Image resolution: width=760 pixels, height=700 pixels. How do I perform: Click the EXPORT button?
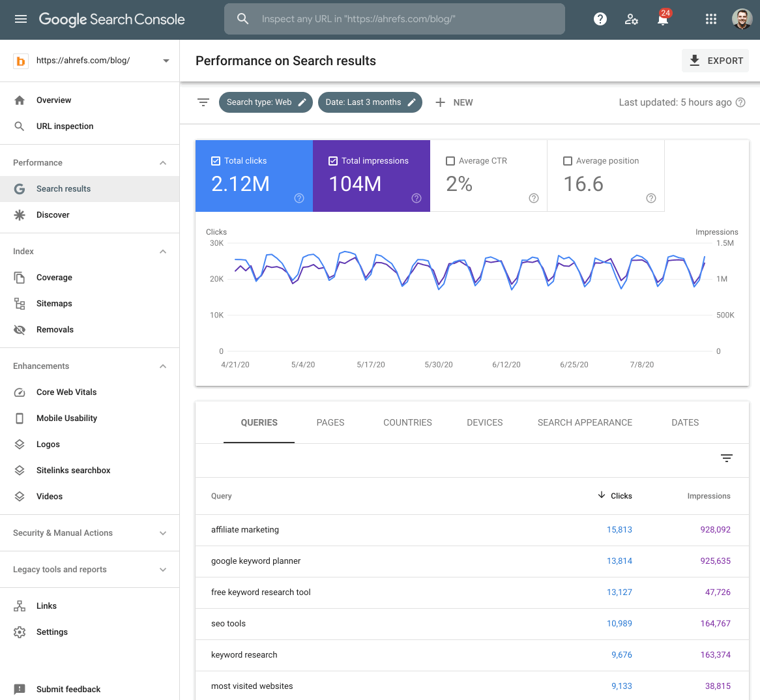pos(715,60)
